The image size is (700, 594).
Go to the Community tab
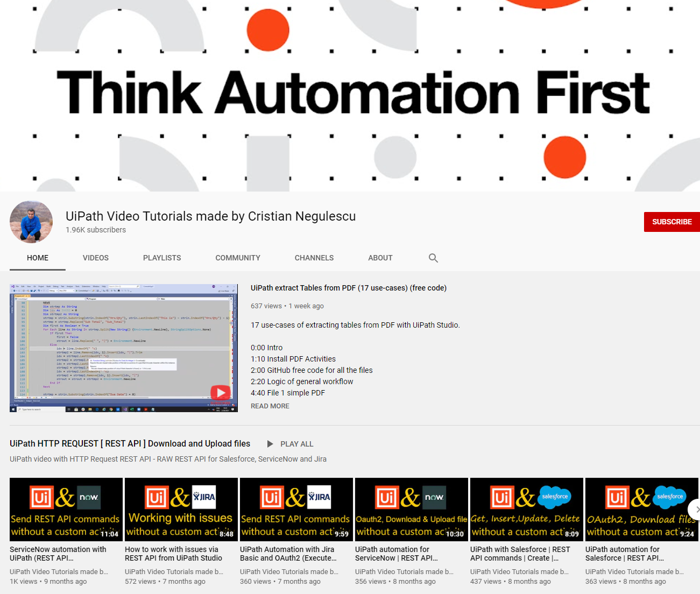coord(238,258)
